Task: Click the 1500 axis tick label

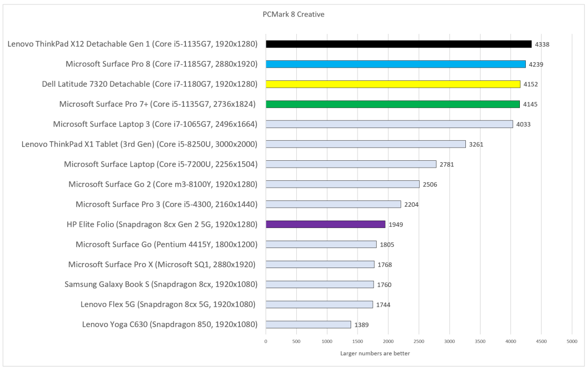Action: coord(358,342)
